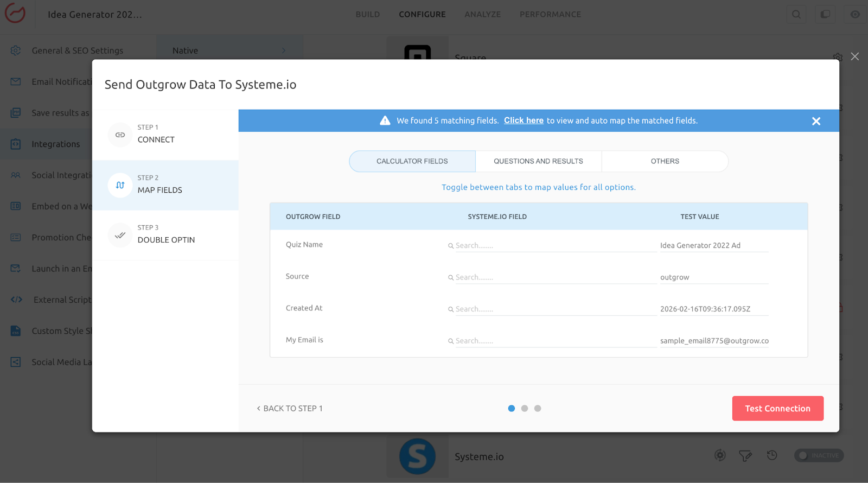Click the Systeme.io filter icon
The image size is (868, 483).
coord(745,456)
